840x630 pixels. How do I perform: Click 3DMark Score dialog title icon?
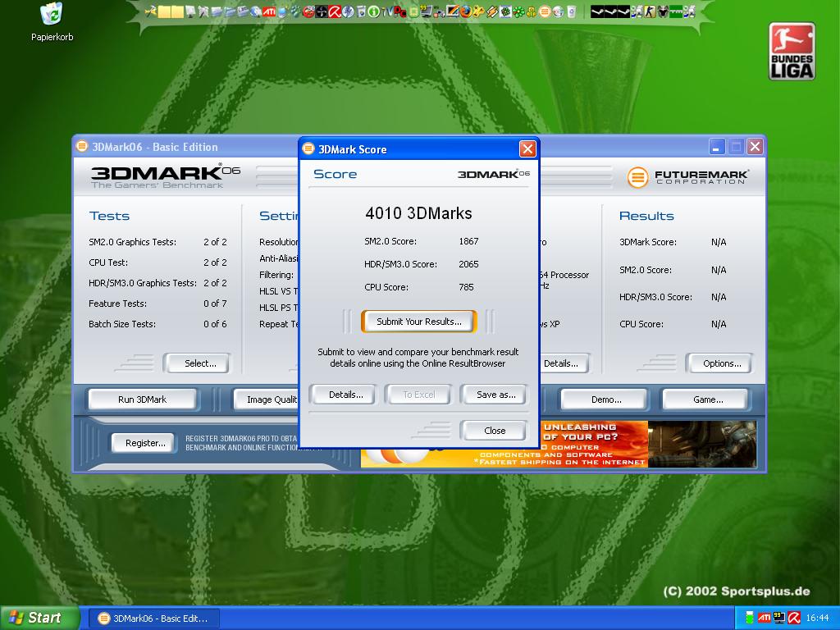click(308, 148)
